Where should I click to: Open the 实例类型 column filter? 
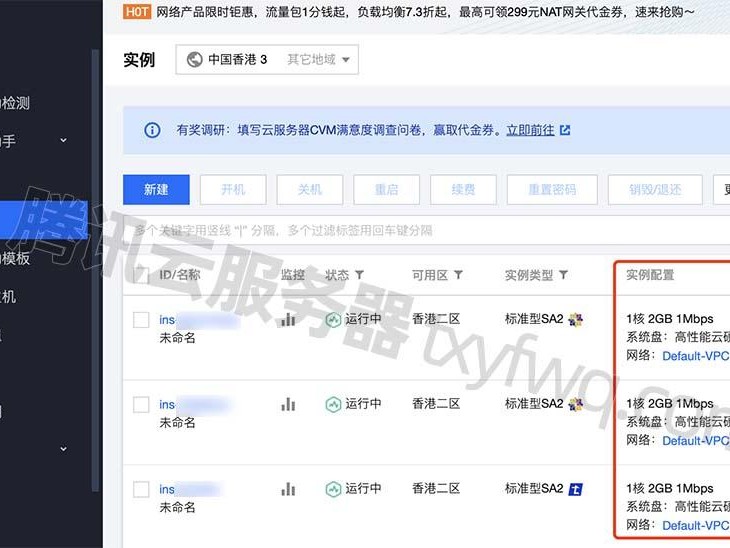tap(563, 275)
